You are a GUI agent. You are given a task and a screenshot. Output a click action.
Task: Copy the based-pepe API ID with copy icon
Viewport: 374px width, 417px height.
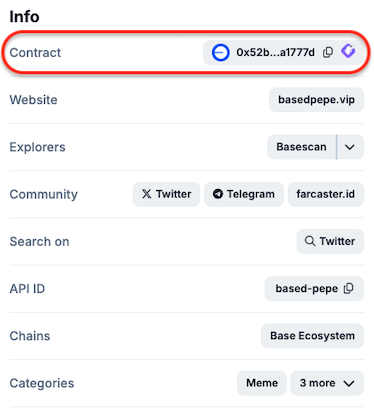[x=348, y=288]
